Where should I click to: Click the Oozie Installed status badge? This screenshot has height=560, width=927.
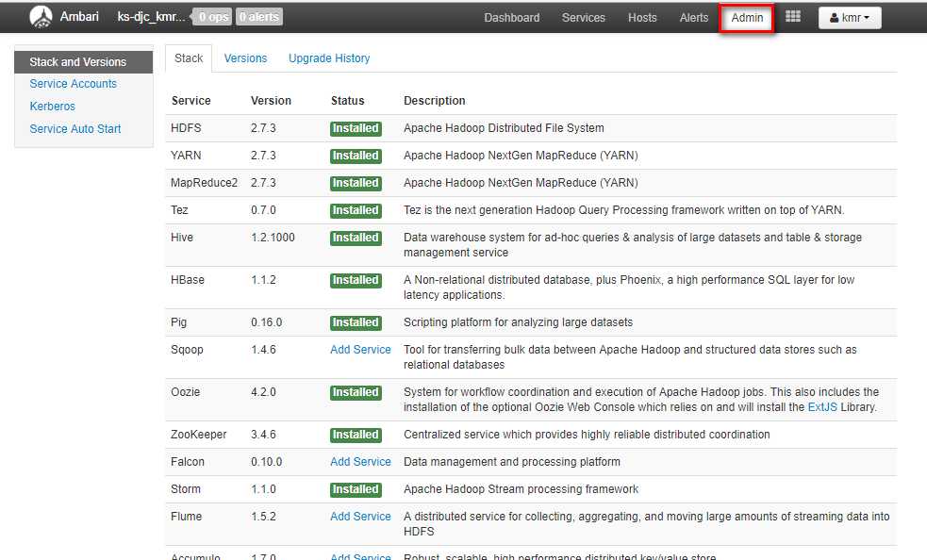pos(356,392)
